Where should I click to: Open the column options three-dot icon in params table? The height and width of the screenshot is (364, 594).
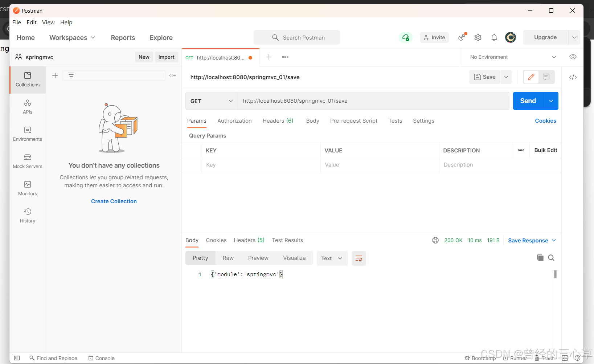point(521,150)
